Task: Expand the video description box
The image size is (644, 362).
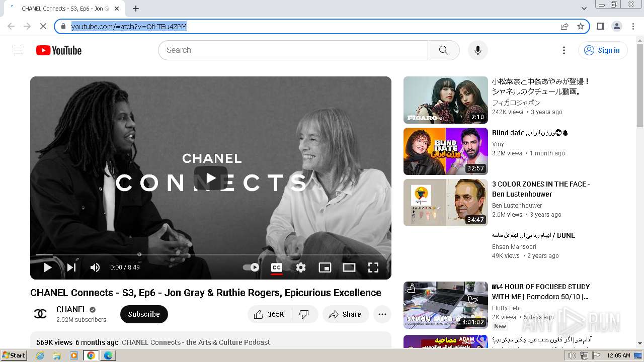Action: tap(211, 340)
